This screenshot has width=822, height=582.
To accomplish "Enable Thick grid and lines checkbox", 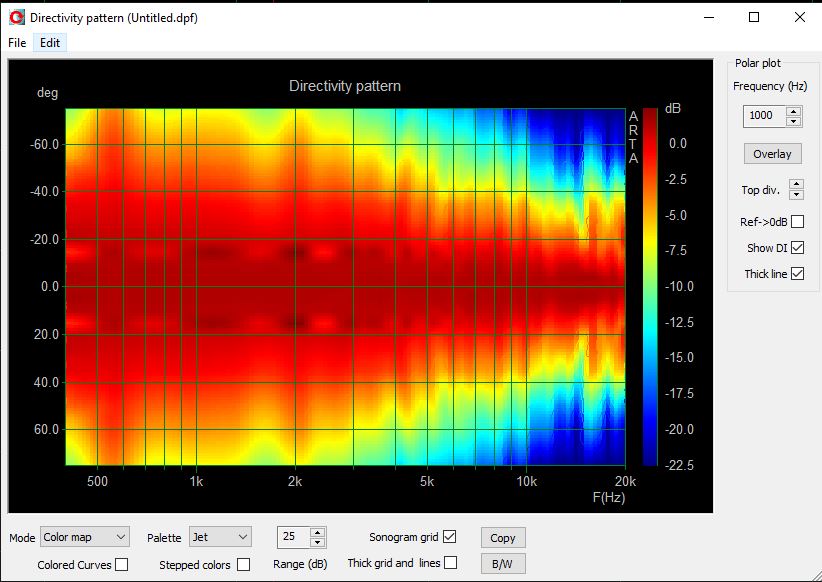I will coord(450,563).
